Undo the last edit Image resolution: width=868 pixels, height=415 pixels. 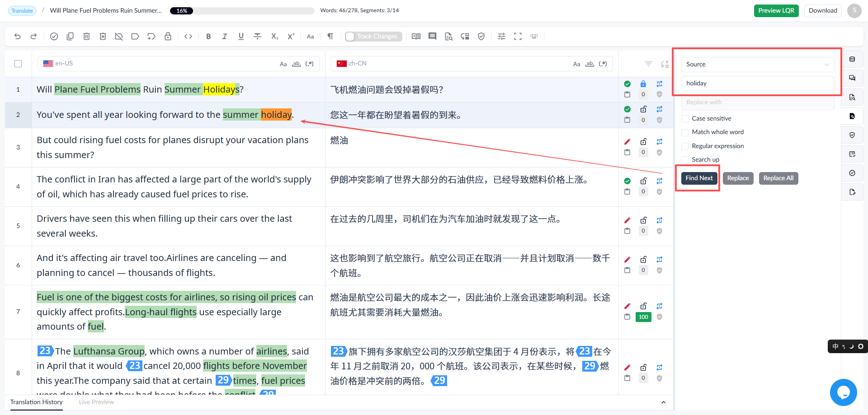tap(17, 37)
